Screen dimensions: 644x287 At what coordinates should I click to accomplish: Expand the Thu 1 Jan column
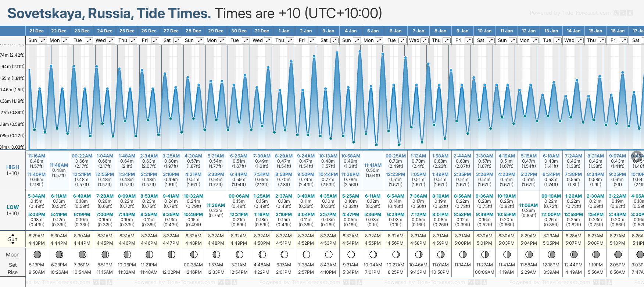290,40
